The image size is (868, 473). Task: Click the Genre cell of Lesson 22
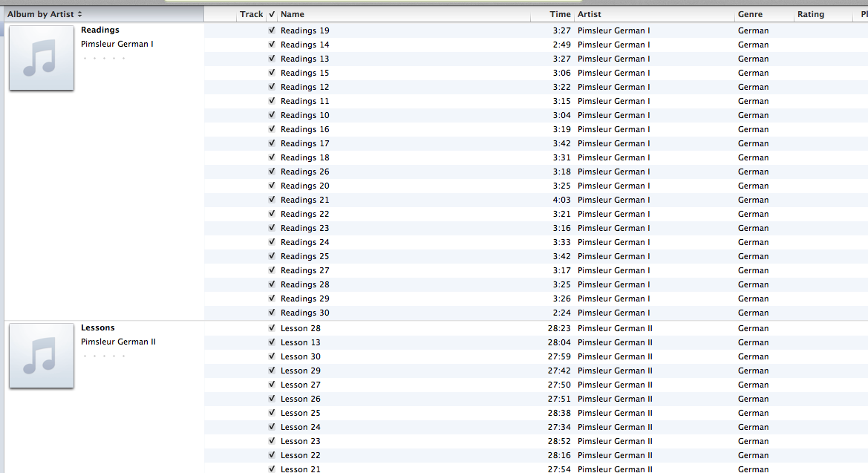tap(753, 455)
